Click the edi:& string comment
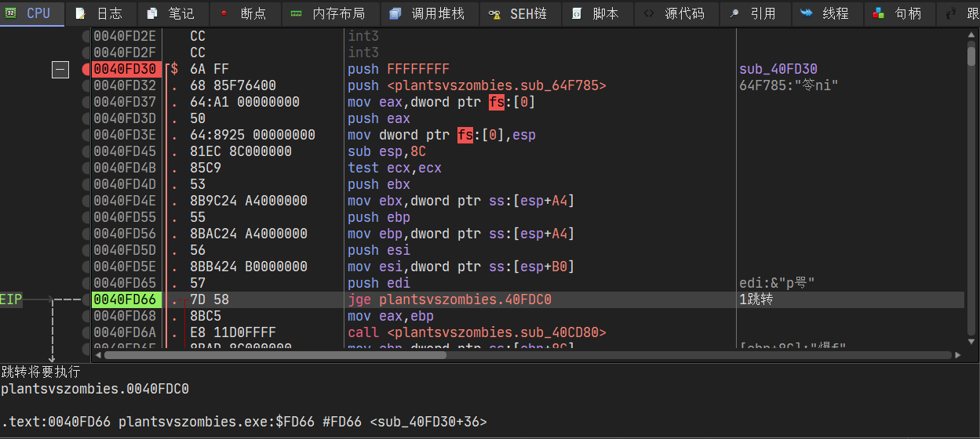 point(778,283)
